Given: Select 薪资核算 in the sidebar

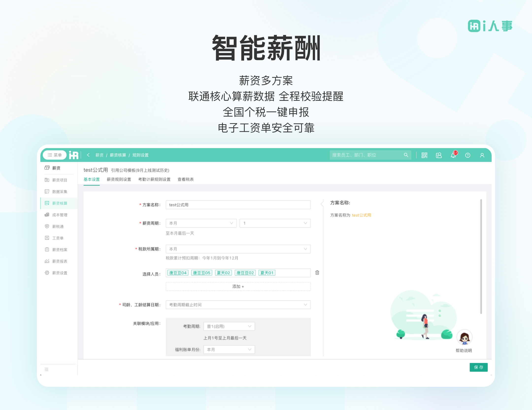Looking at the screenshot, I should pyautogui.click(x=59, y=203).
